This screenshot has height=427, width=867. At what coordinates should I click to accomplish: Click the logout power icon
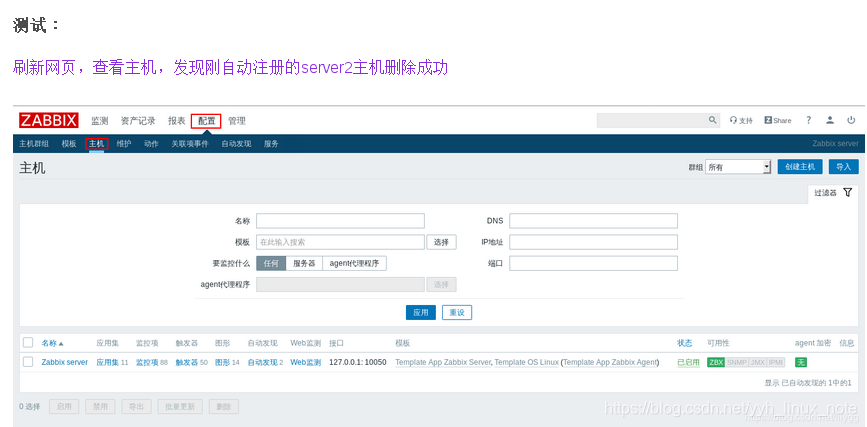pyautogui.click(x=851, y=120)
